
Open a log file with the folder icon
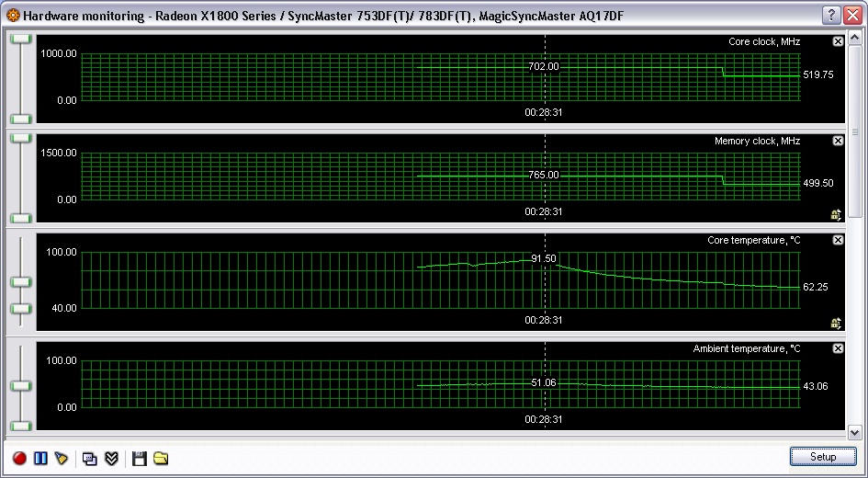coord(161,458)
